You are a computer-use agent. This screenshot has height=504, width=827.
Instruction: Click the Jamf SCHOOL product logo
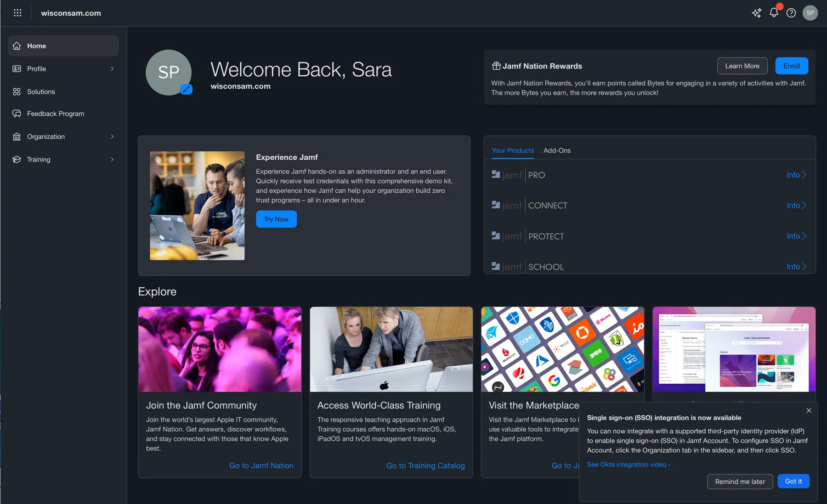coord(527,267)
